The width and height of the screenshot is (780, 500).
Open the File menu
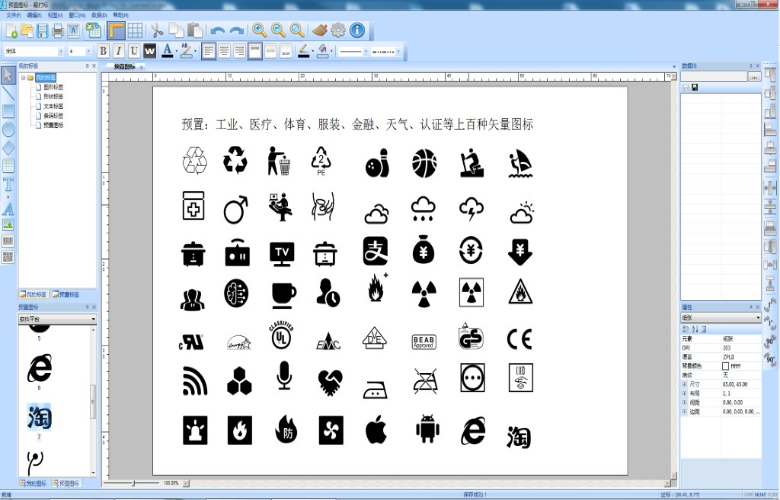[13, 15]
